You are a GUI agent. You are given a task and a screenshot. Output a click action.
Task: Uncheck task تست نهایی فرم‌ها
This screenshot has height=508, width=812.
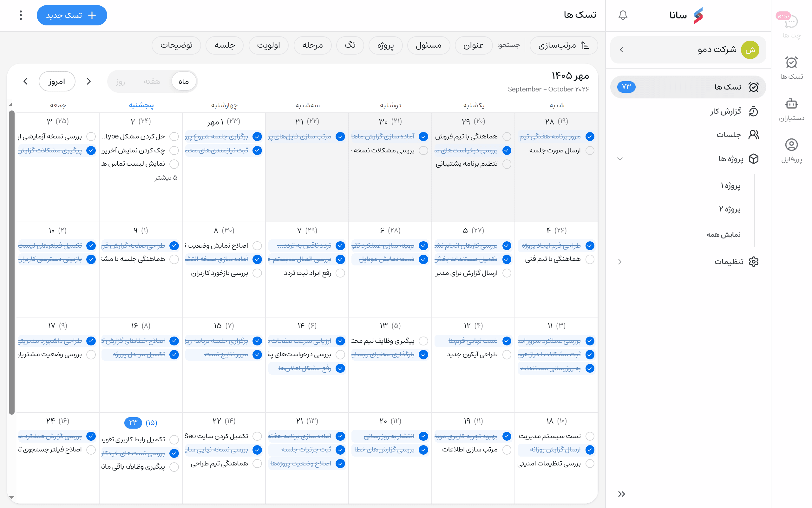[x=507, y=341]
